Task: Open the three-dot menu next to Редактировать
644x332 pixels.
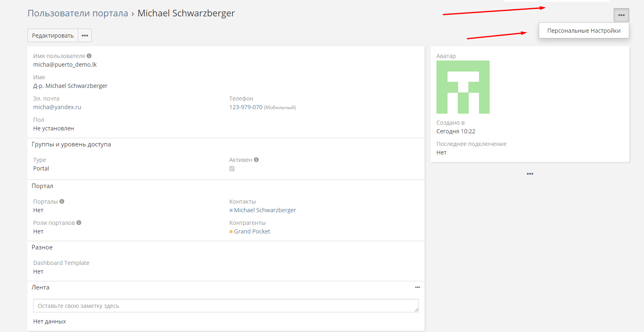Action: [x=85, y=36]
